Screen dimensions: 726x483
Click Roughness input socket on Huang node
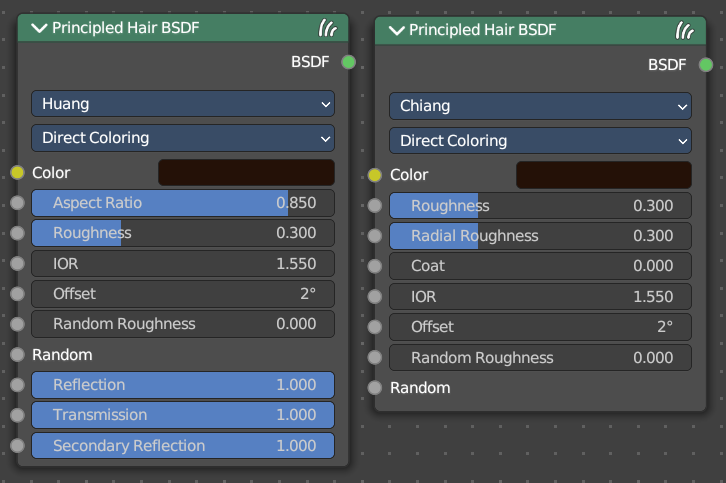click(18, 233)
